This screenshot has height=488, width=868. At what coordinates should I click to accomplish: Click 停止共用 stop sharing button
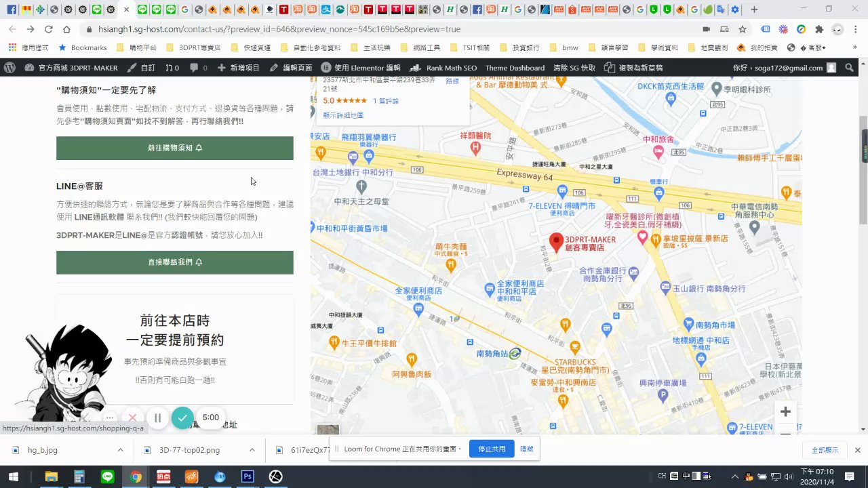coord(492,449)
